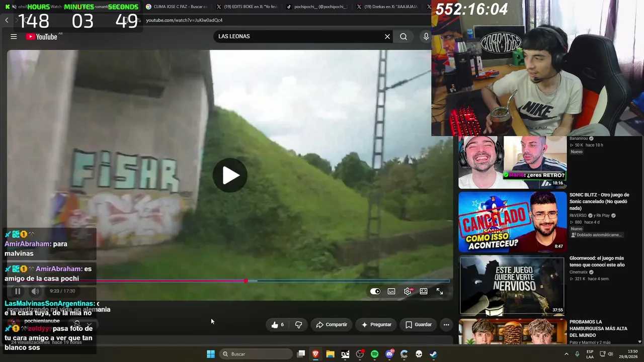644x362 pixels.
Task: Open Task View on the taskbar
Action: coord(301,354)
